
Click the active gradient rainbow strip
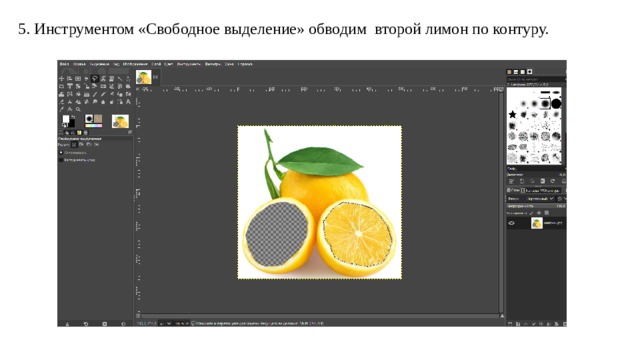[94, 126]
